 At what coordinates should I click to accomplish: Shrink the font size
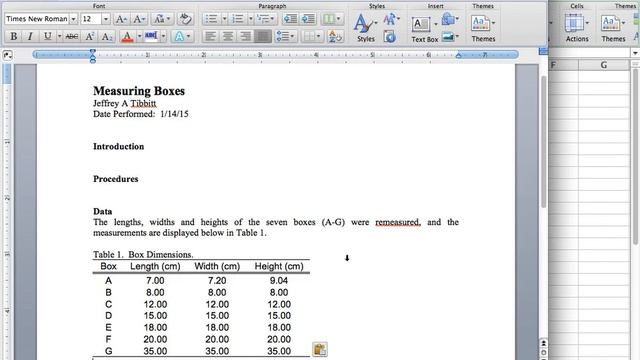[x=139, y=19]
